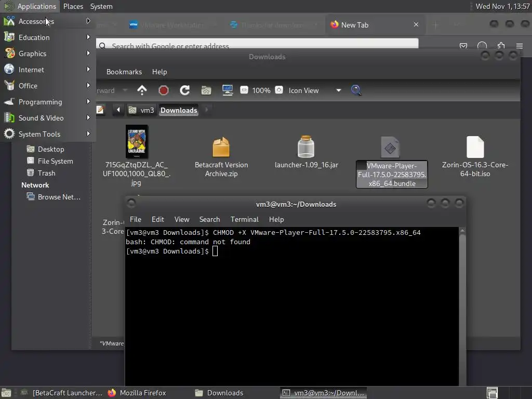Click the Firefox extensions puzzle icon
The width and height of the screenshot is (532, 399).
[501, 46]
